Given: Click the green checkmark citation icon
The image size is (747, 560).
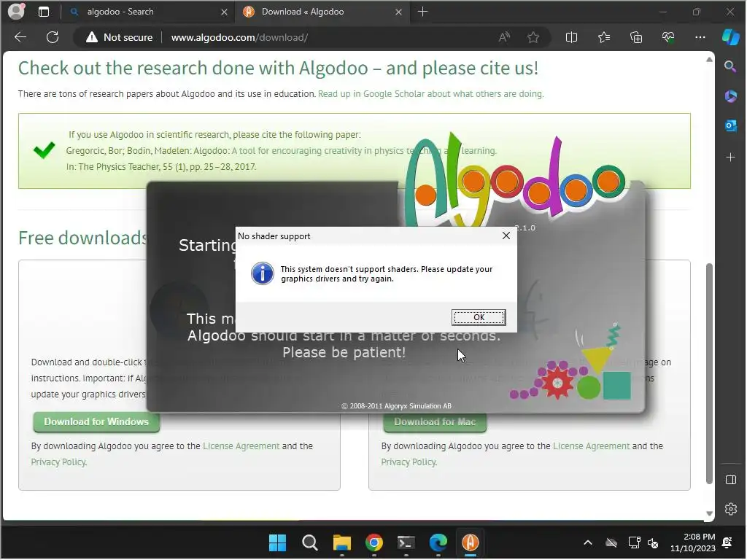Looking at the screenshot, I should pyautogui.click(x=44, y=150).
